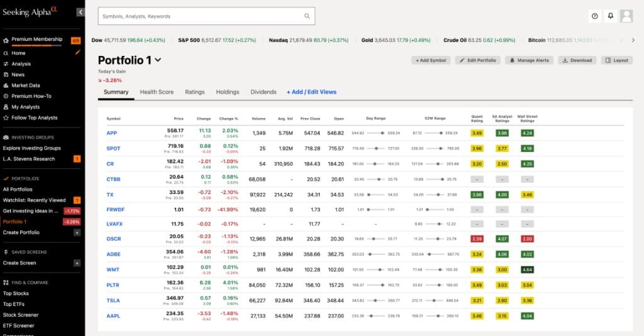The image size is (644, 336).
Task: Open help question mark icon
Action: pyautogui.click(x=595, y=16)
